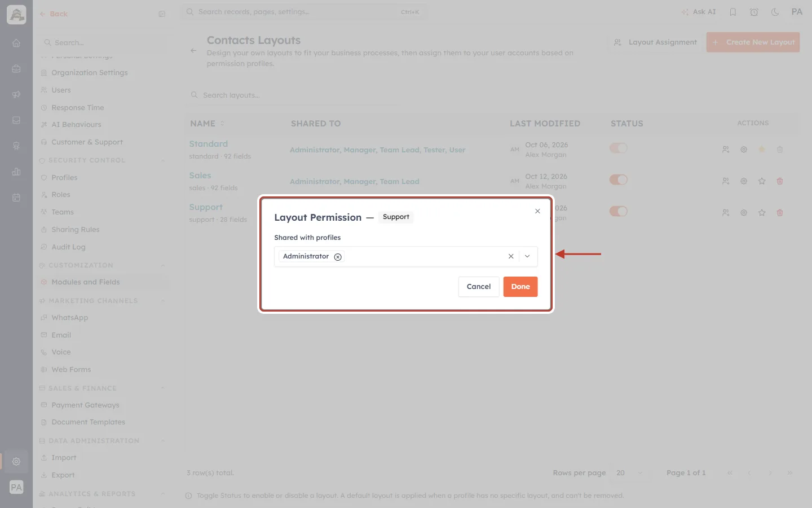Click Create New Layout button
The image size is (812, 508).
coord(753,42)
